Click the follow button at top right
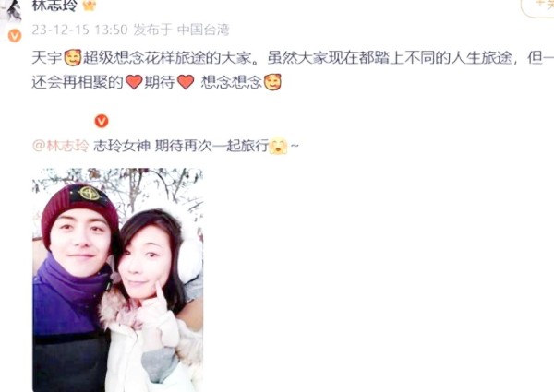 [x=537, y=6]
